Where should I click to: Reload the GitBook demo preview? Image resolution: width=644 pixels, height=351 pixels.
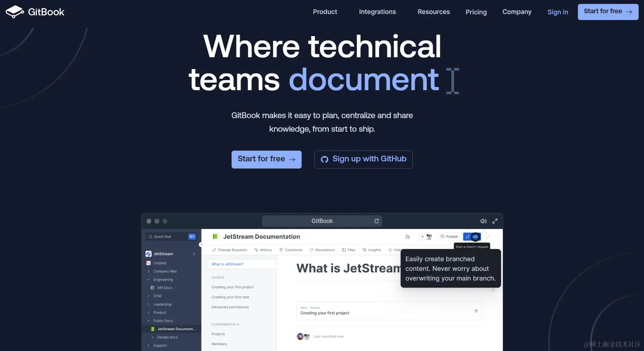pyautogui.click(x=376, y=221)
